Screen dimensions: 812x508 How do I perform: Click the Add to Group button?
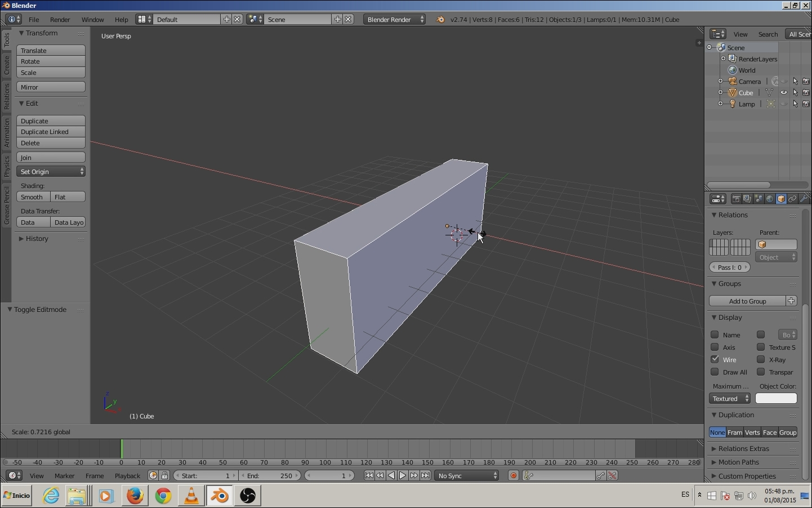click(x=747, y=301)
